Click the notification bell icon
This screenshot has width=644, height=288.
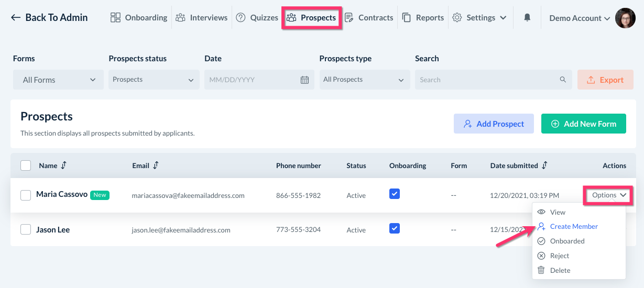[x=527, y=18]
